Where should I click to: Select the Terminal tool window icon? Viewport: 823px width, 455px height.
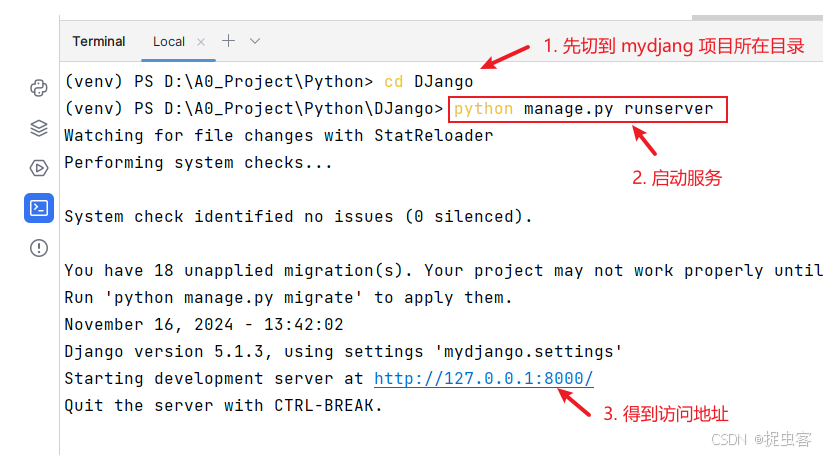point(39,208)
